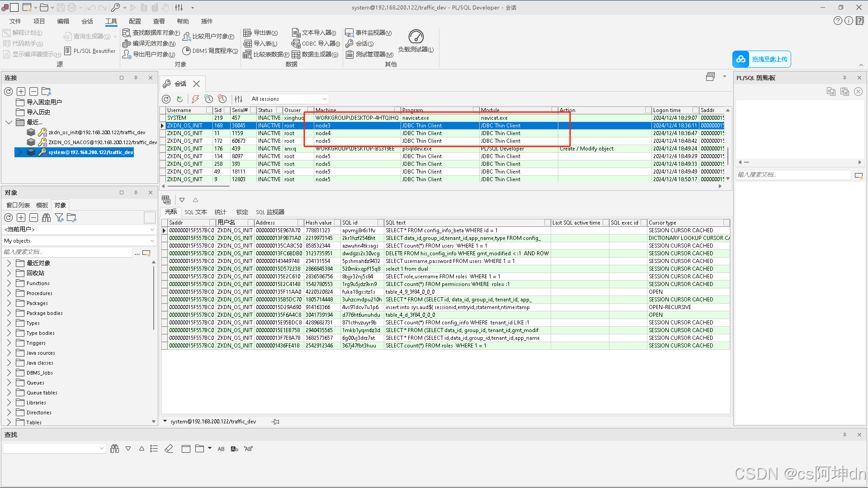Switch to 窗口列表 tab
The width and height of the screenshot is (868, 488).
pos(18,205)
